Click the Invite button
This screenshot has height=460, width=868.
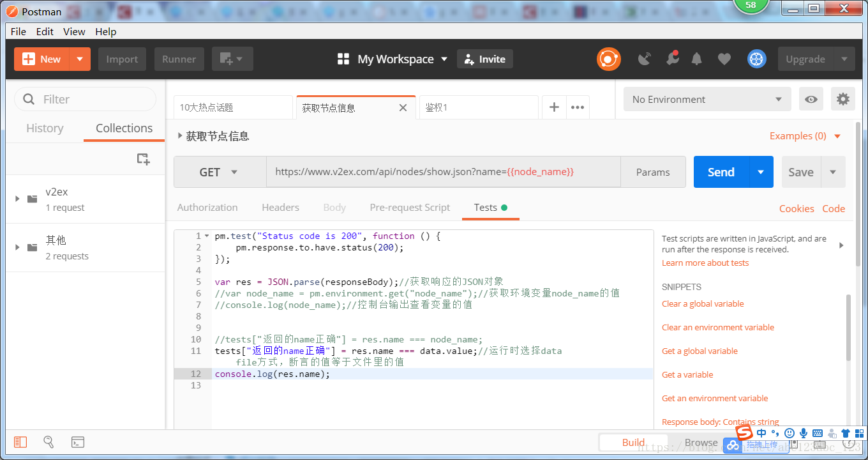(x=485, y=59)
